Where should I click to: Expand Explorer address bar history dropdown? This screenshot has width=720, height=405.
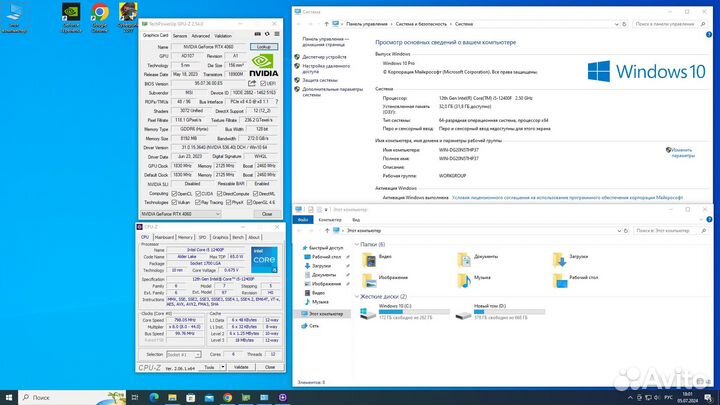(x=619, y=231)
